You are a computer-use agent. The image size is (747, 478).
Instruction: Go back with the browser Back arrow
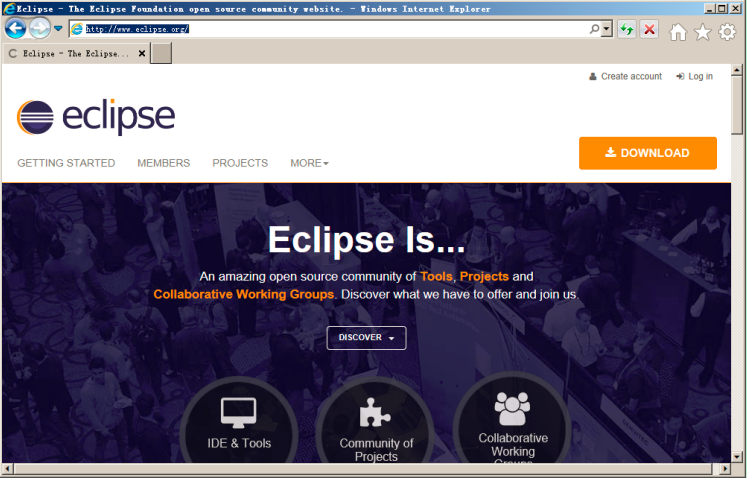(15, 29)
